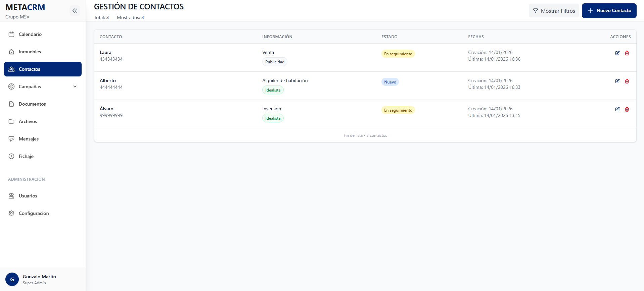
Task: Delete Laura using the red trash icon
Action: [627, 53]
